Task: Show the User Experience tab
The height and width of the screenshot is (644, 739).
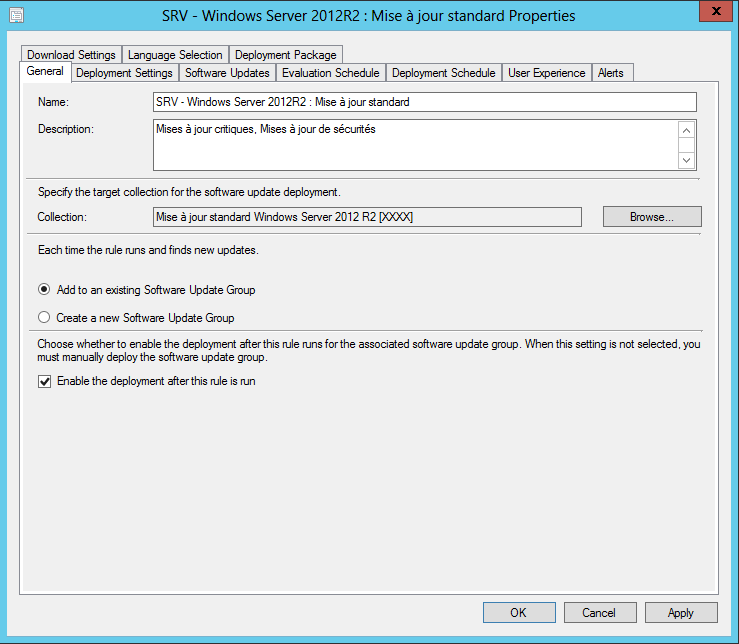Action: (x=547, y=73)
